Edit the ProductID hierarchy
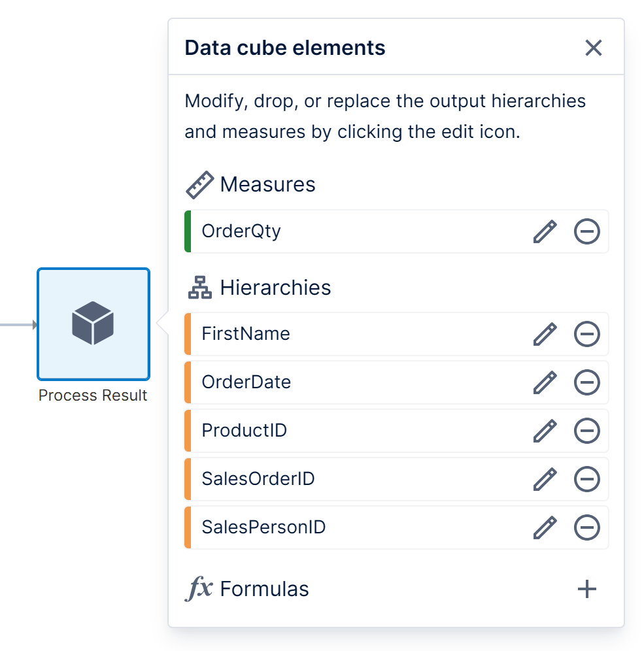Image resolution: width=644 pixels, height=651 pixels. click(x=545, y=431)
